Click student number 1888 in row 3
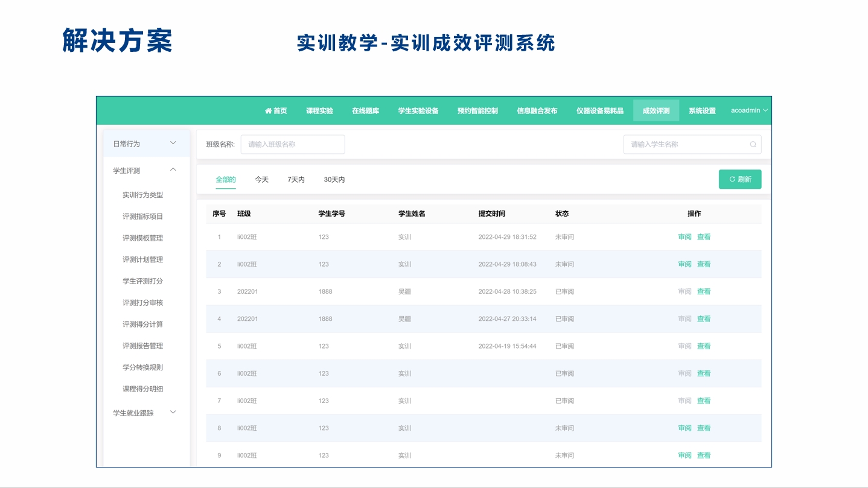Viewport: 868px width, 488px height. pyautogui.click(x=325, y=291)
